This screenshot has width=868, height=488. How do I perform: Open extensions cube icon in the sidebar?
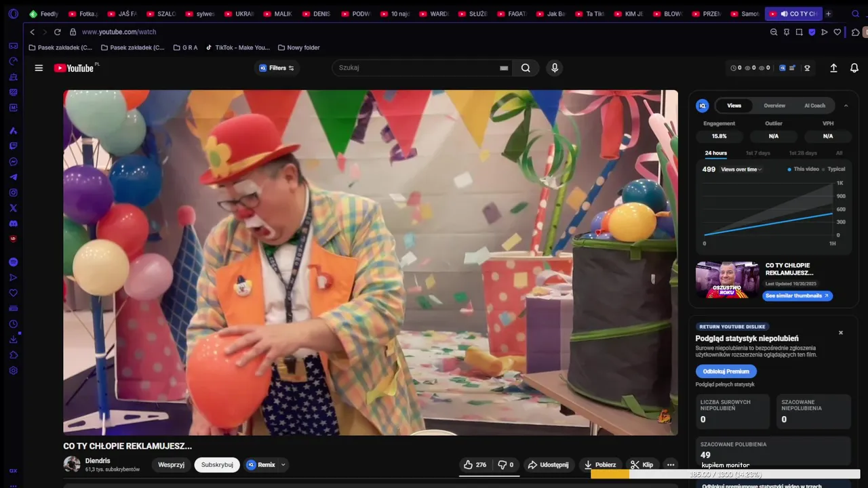point(14,355)
